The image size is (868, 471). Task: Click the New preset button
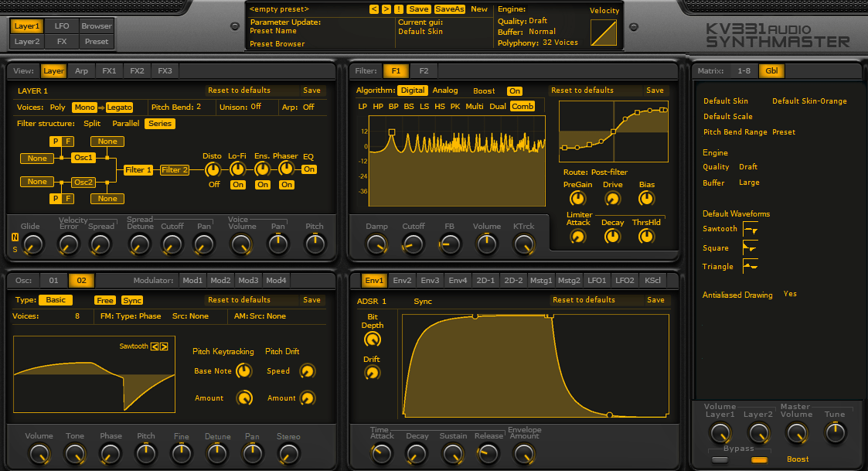coord(479,9)
